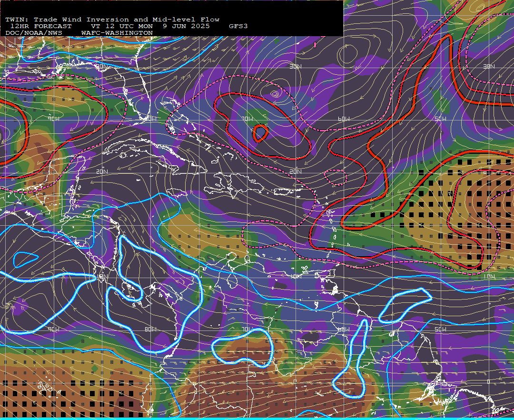Click the 30N label over Florida
Image resolution: width=514 pixels, height=420 pixels.
(102, 66)
